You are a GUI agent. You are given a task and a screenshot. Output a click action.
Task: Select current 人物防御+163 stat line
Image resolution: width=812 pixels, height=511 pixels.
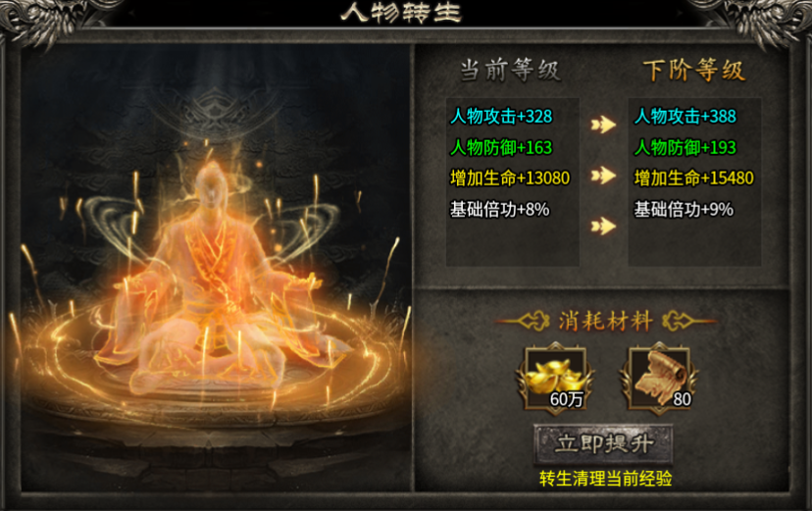501,147
